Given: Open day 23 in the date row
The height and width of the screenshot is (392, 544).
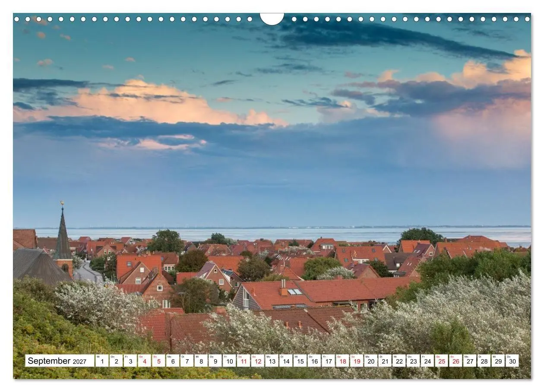Looking at the screenshot, I should click(413, 361).
